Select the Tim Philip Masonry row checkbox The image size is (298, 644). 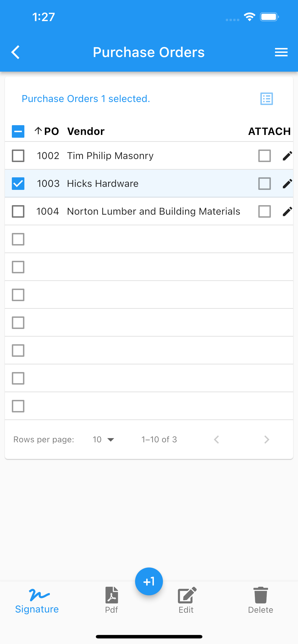pos(18,156)
